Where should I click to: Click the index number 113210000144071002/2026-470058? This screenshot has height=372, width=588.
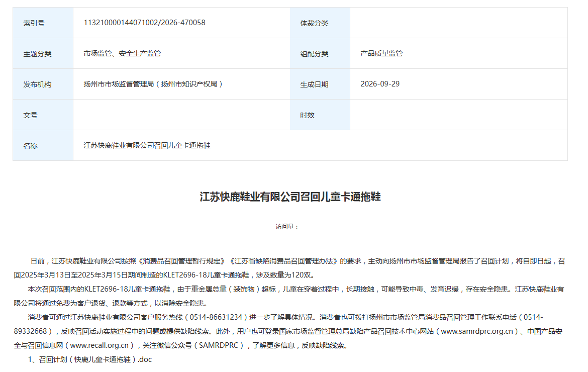coord(144,23)
